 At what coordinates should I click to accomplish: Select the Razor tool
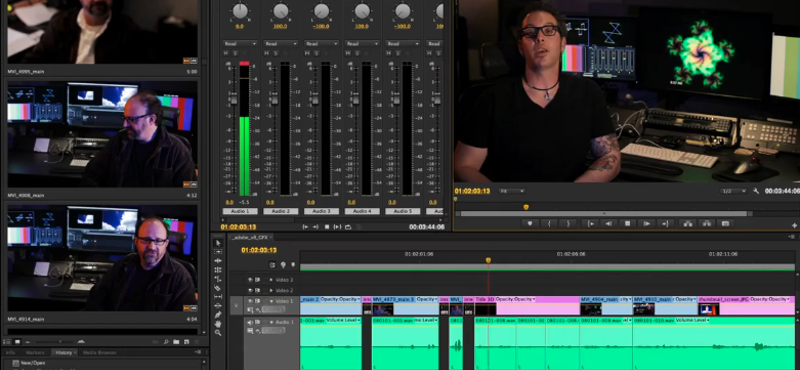tap(218, 288)
